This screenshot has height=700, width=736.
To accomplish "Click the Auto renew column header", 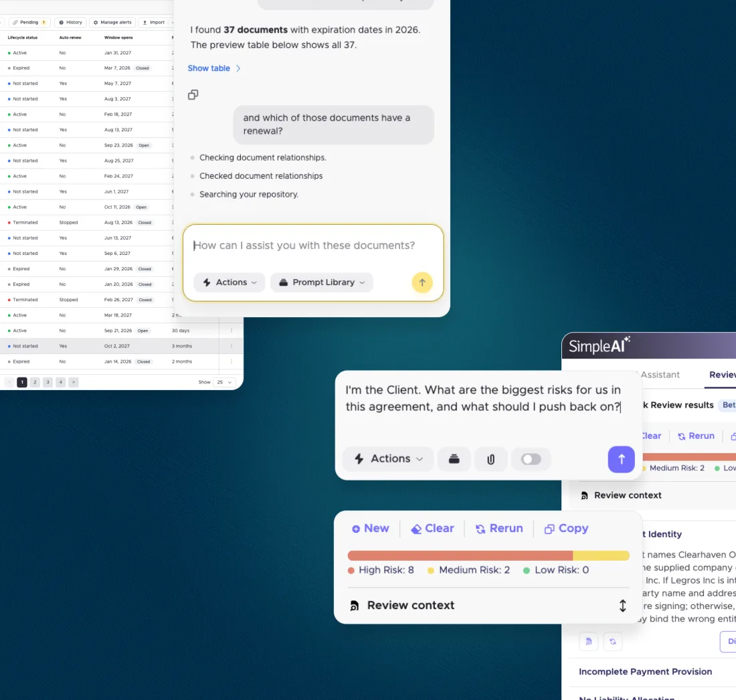I will tap(70, 37).
